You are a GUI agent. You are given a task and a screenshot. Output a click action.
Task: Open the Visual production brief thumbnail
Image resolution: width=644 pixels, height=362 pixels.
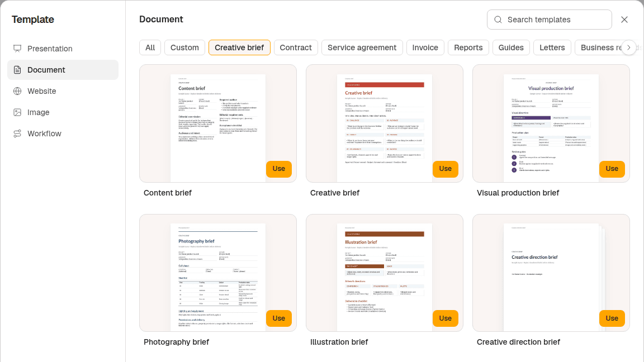(x=551, y=123)
